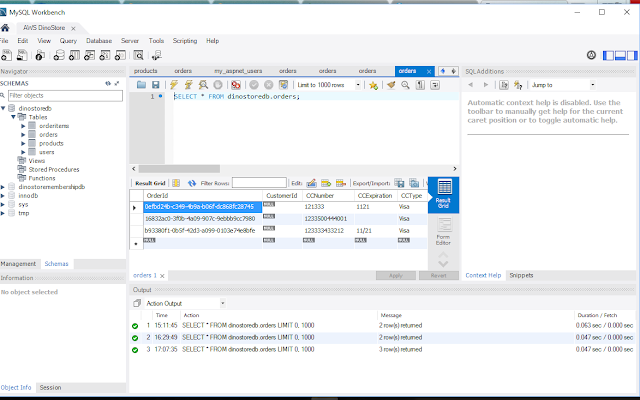640x400 pixels.
Task: Click the editor horizontal scrollbar
Action: pos(180,169)
